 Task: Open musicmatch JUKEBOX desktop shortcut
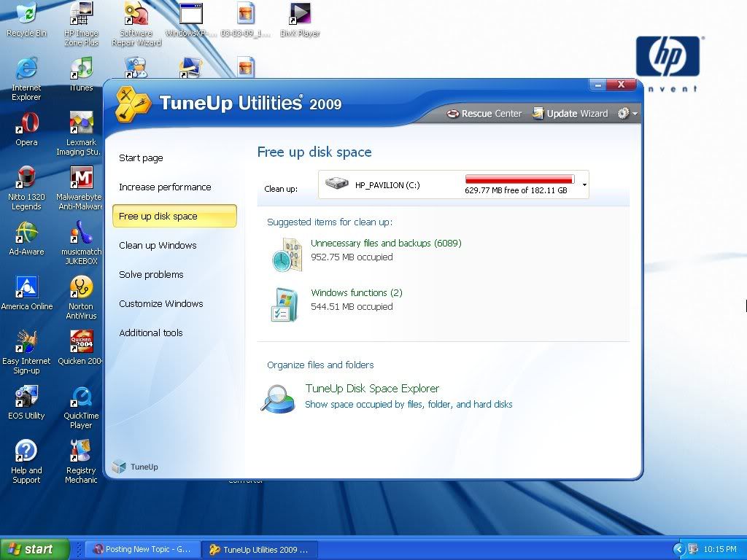pos(81,243)
